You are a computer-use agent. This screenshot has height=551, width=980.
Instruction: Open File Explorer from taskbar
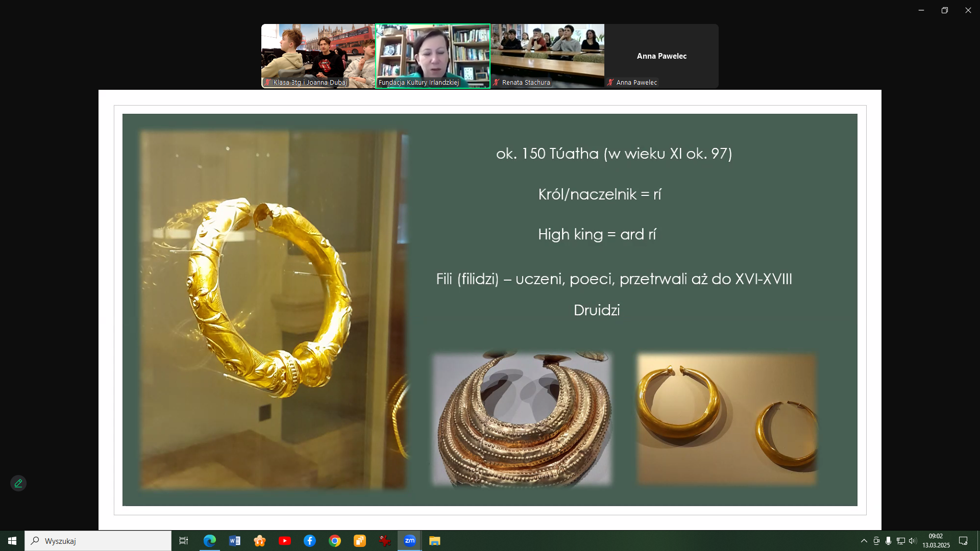[x=435, y=541]
